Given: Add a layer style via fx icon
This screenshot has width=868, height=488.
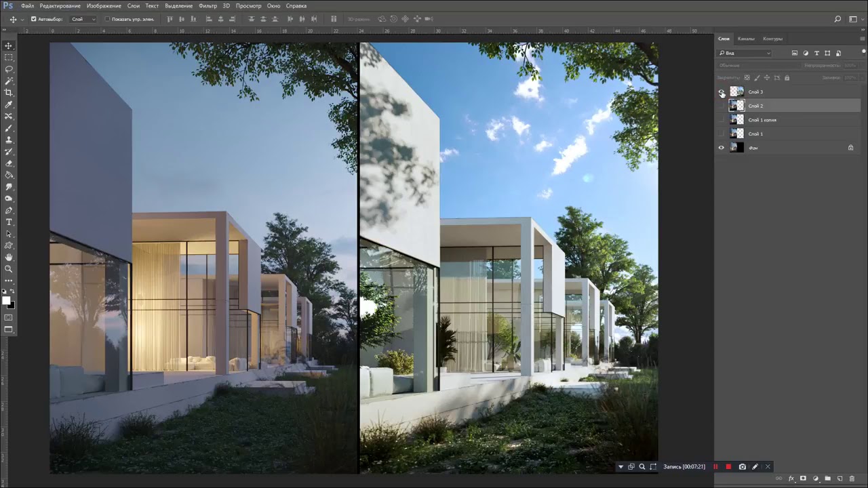Looking at the screenshot, I should [791, 479].
